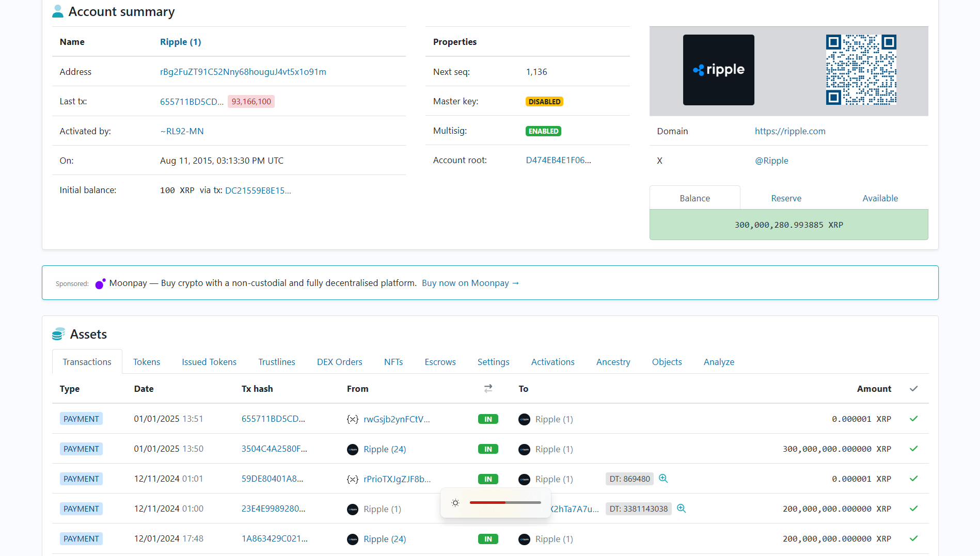This screenshot has width=980, height=556.
Task: Click Buy now on Moonpay link
Action: point(470,283)
